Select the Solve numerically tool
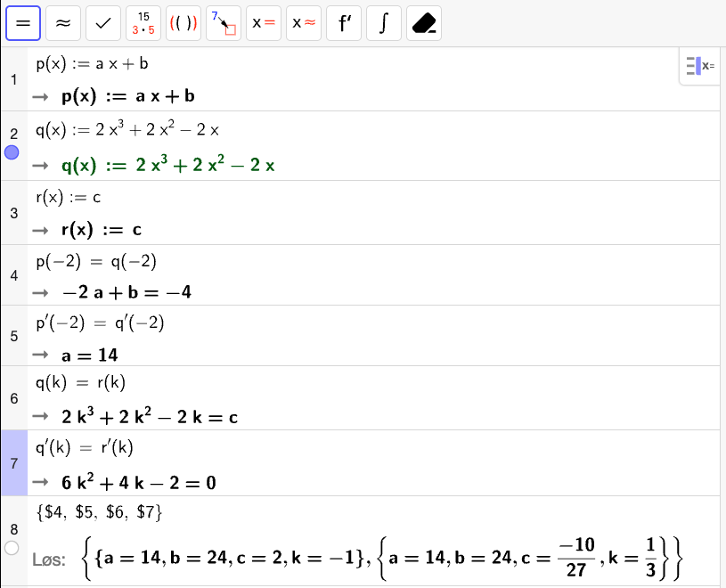 coord(304,24)
